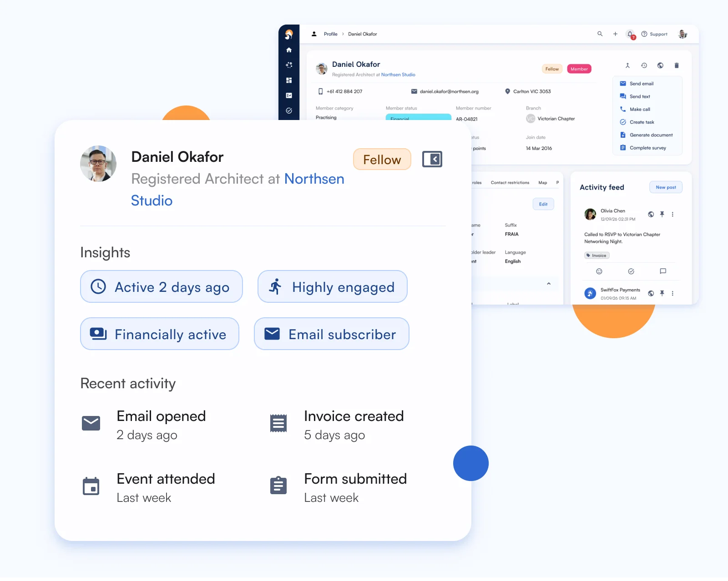Image resolution: width=728 pixels, height=581 pixels.
Task: Switch to the Map tab
Action: tap(543, 183)
